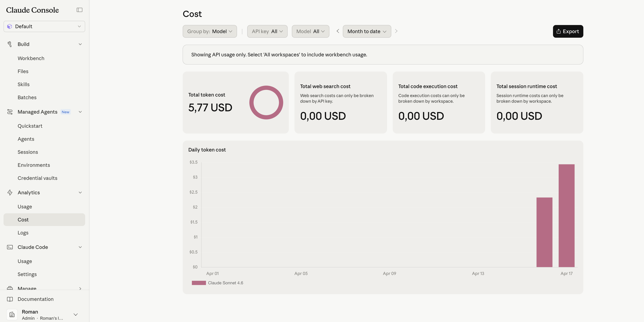
Task: Click the 'Showing API usage only' notice
Action: tap(383, 55)
